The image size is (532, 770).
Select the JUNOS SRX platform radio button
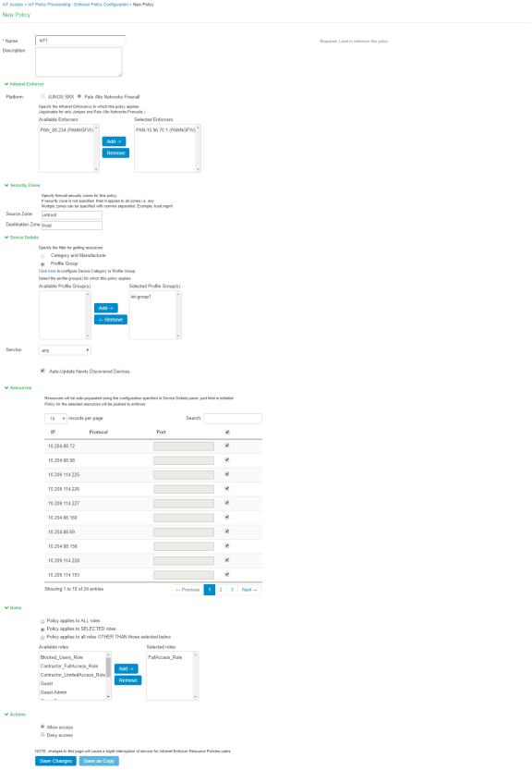[42, 96]
